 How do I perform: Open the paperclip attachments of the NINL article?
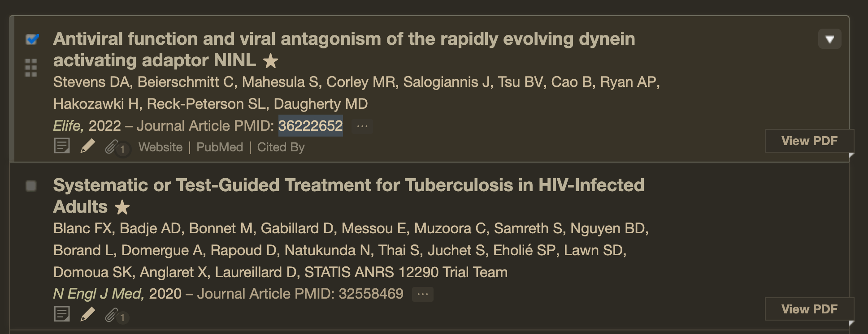click(x=112, y=147)
